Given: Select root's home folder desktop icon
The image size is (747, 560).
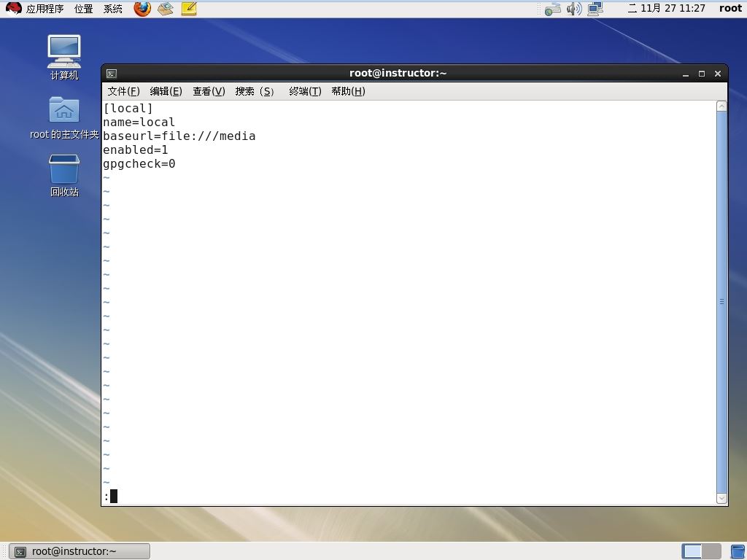Looking at the screenshot, I should point(64,117).
